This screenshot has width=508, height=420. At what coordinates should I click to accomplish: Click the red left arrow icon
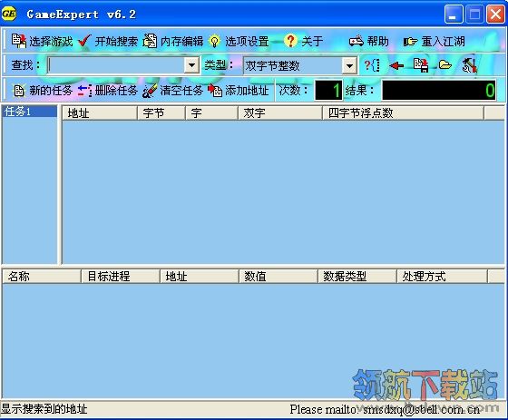click(396, 66)
